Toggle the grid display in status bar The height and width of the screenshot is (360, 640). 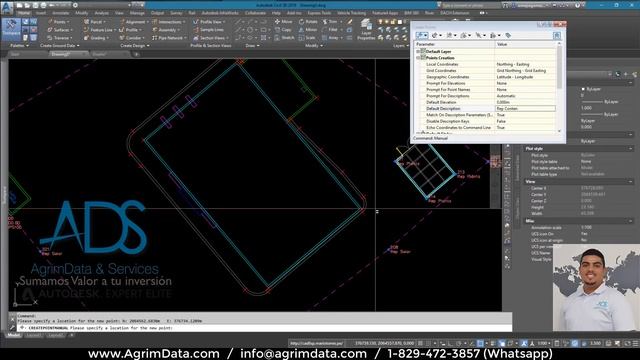[x=420, y=344]
